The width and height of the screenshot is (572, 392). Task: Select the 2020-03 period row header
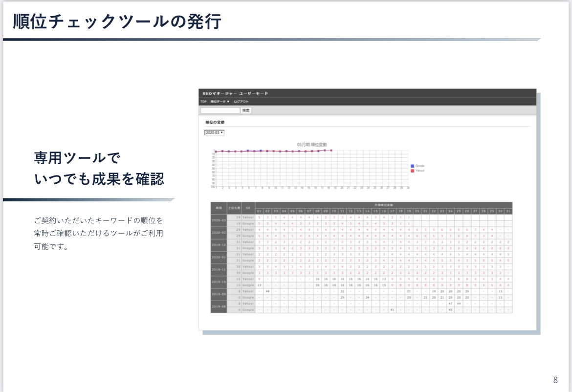219,220
